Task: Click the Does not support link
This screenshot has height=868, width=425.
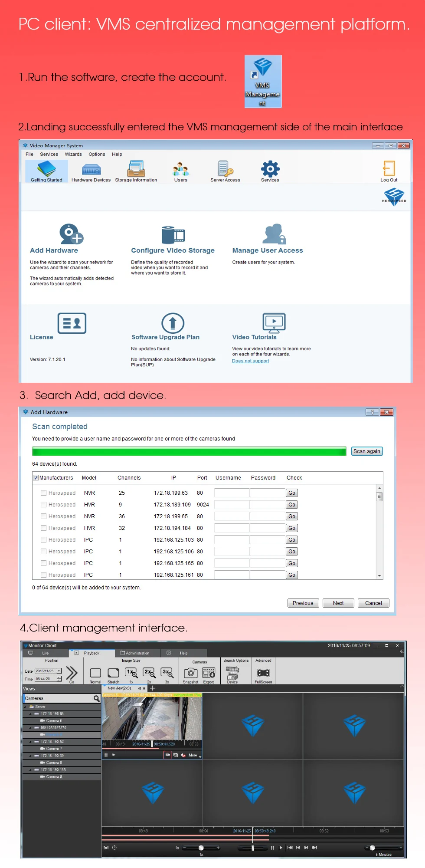Action: [x=250, y=361]
